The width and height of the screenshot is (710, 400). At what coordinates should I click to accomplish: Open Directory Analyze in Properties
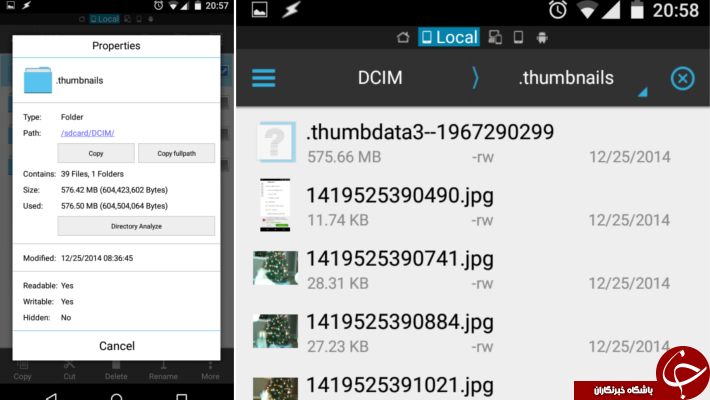[136, 226]
